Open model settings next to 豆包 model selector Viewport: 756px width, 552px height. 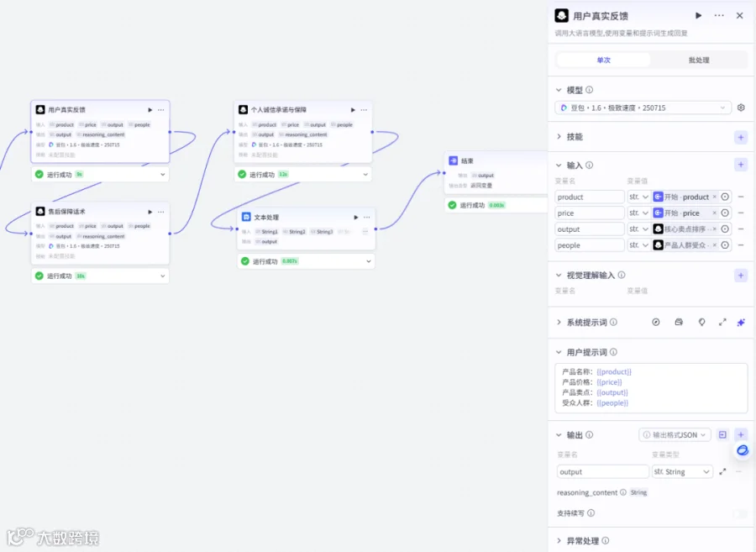click(x=741, y=108)
